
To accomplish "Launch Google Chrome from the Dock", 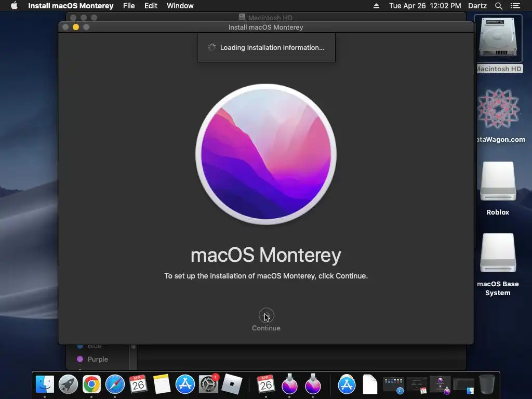I will point(91,384).
